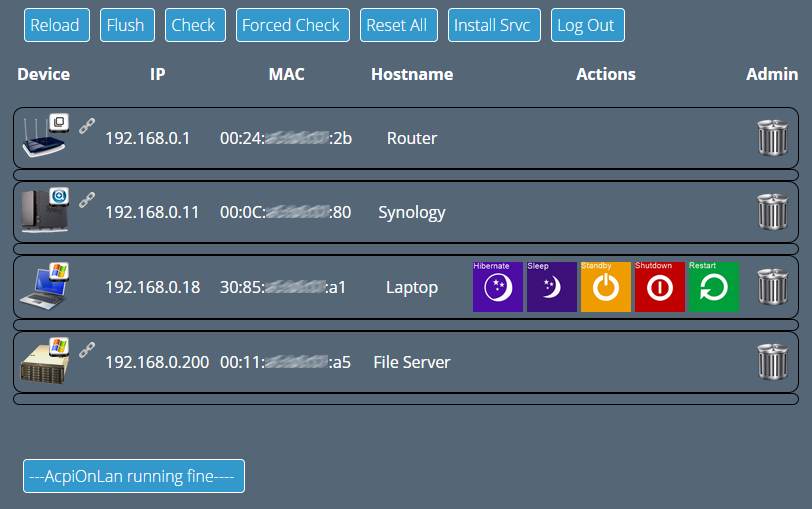This screenshot has height=509, width=812.
Task: Click Install Srvc button
Action: [494, 25]
